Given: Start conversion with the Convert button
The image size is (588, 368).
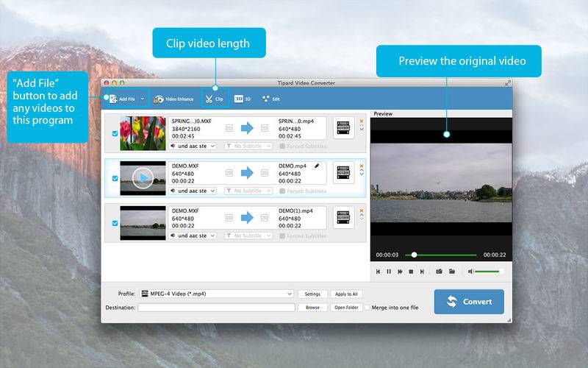Looking at the screenshot, I should tap(469, 302).
